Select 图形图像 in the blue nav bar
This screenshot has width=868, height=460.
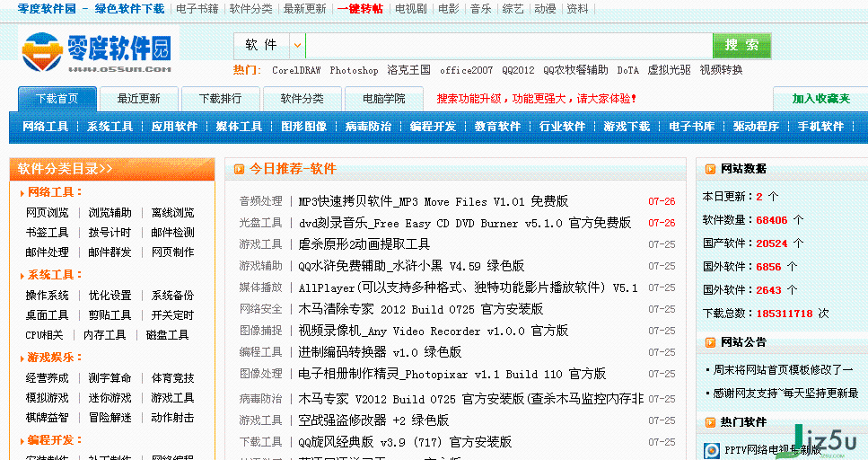304,127
